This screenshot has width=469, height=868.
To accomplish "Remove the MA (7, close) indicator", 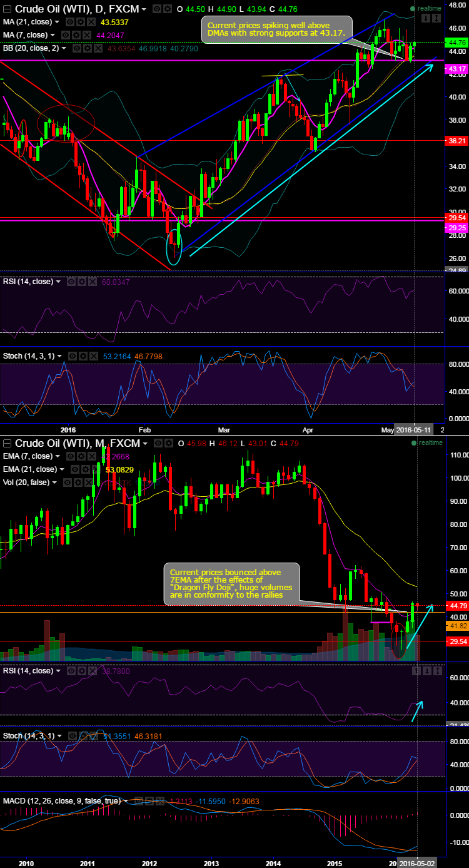I will (86, 35).
